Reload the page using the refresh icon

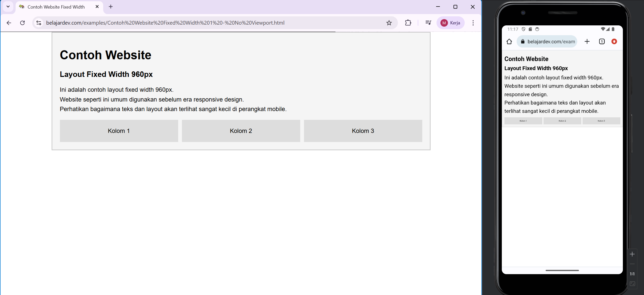(22, 23)
